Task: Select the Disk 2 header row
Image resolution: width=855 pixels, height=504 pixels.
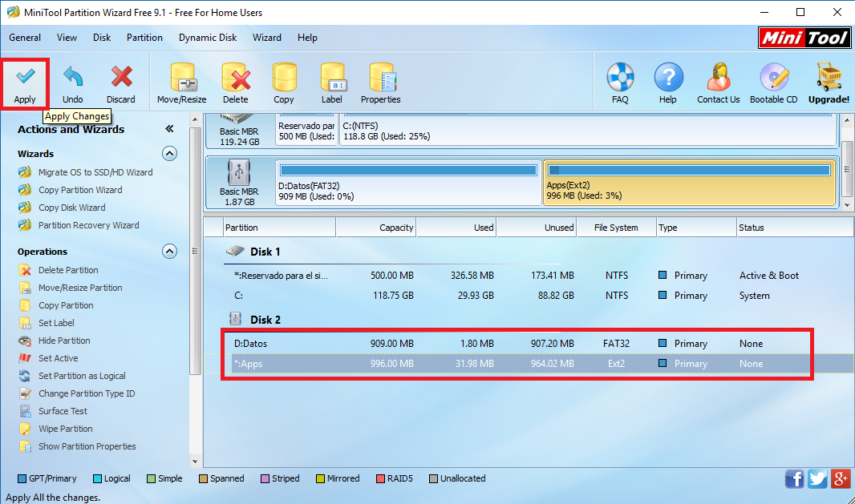Action: tap(529, 320)
